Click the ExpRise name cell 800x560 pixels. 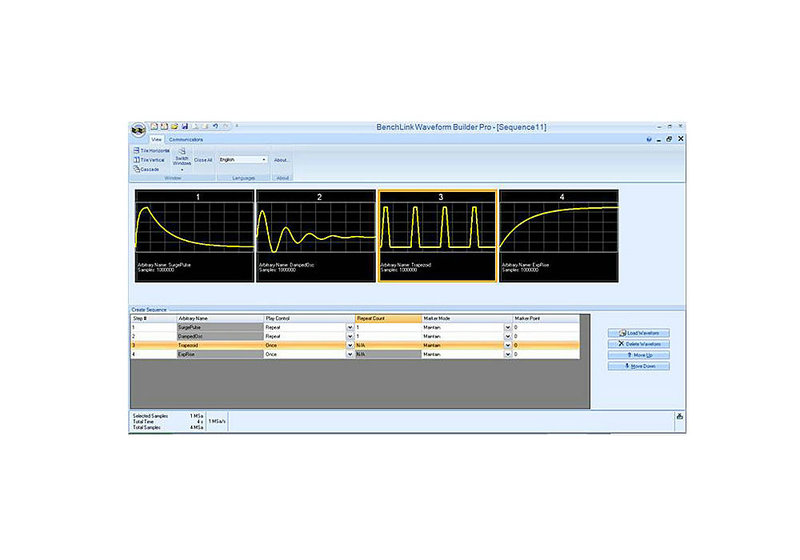(220, 354)
